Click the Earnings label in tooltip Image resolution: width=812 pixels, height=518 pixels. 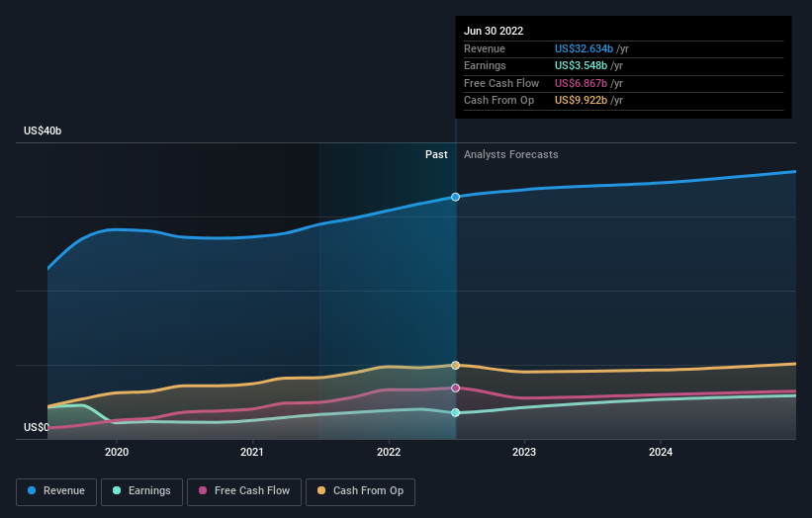click(485, 65)
